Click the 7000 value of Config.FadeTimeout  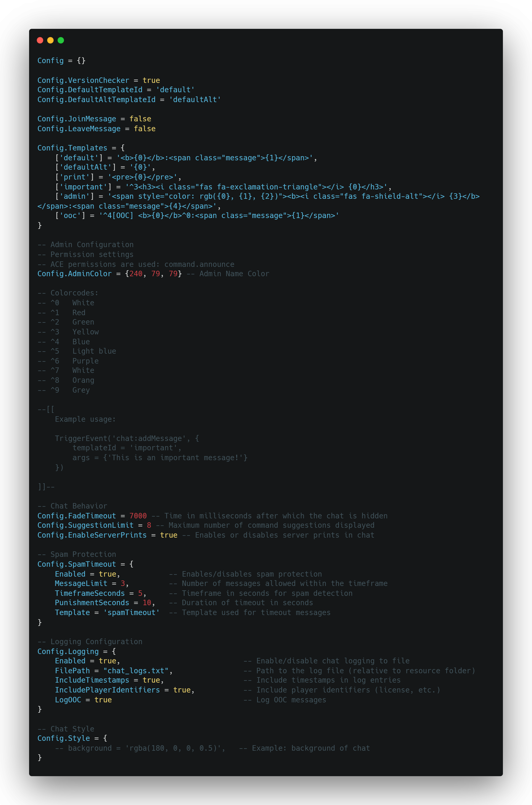pos(138,516)
